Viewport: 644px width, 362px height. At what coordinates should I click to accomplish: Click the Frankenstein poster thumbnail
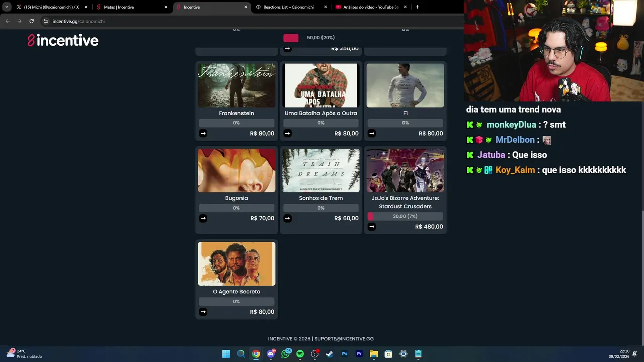(x=236, y=85)
